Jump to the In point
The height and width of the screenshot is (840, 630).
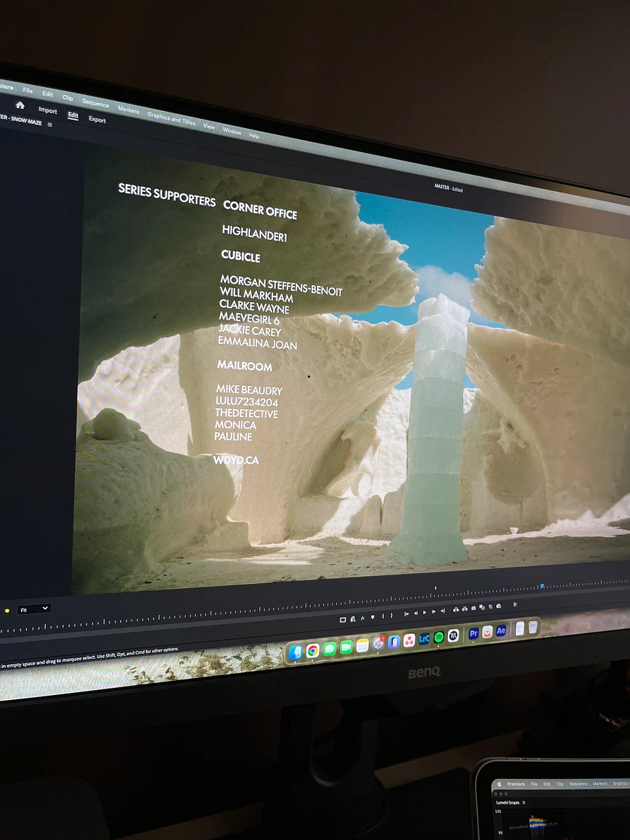point(406,614)
